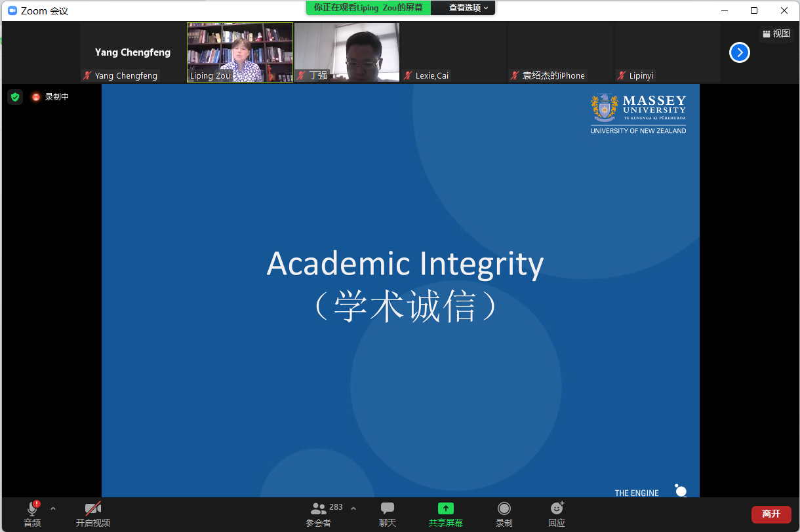Click the microphone audio icon
800x532 pixels.
(x=31, y=509)
